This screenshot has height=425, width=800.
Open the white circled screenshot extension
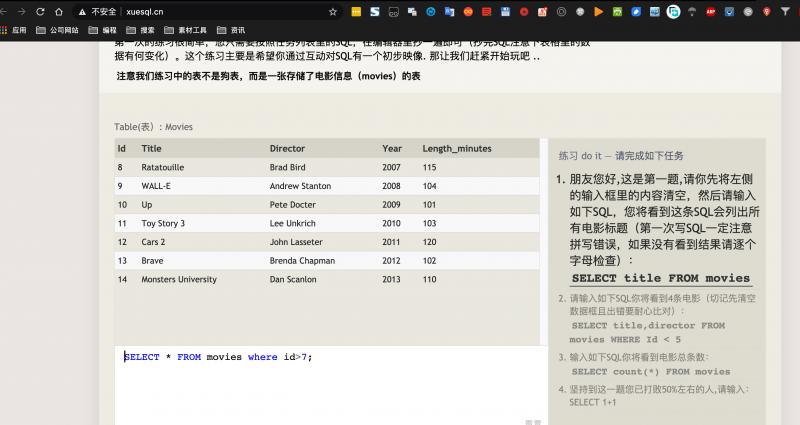[673, 11]
